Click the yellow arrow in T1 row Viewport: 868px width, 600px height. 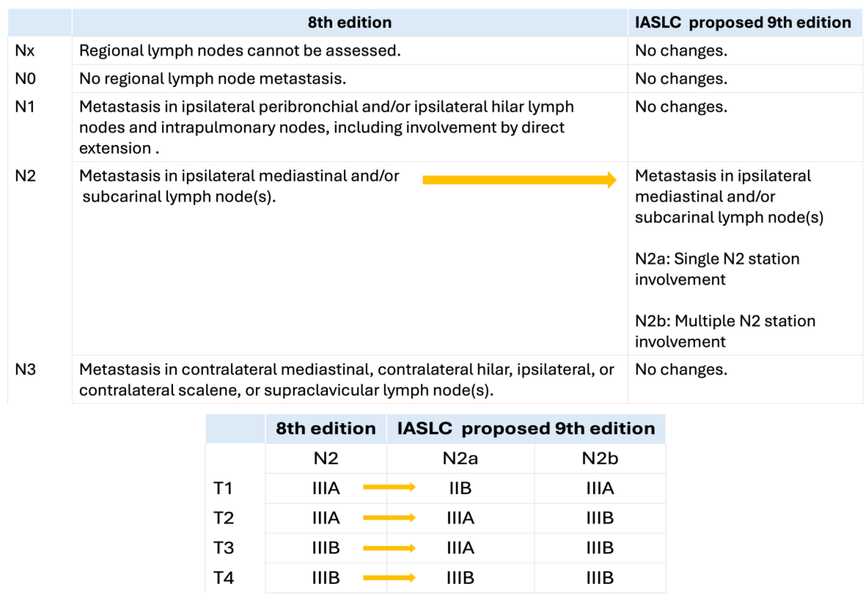pos(389,487)
